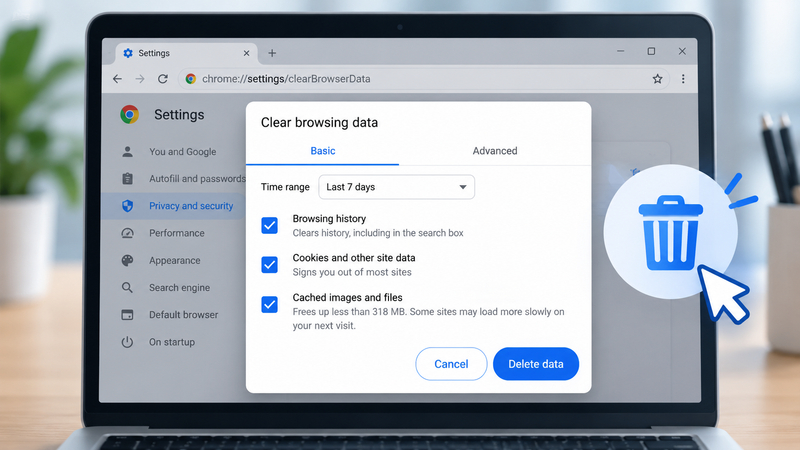Click the Default browser window icon

click(128, 315)
